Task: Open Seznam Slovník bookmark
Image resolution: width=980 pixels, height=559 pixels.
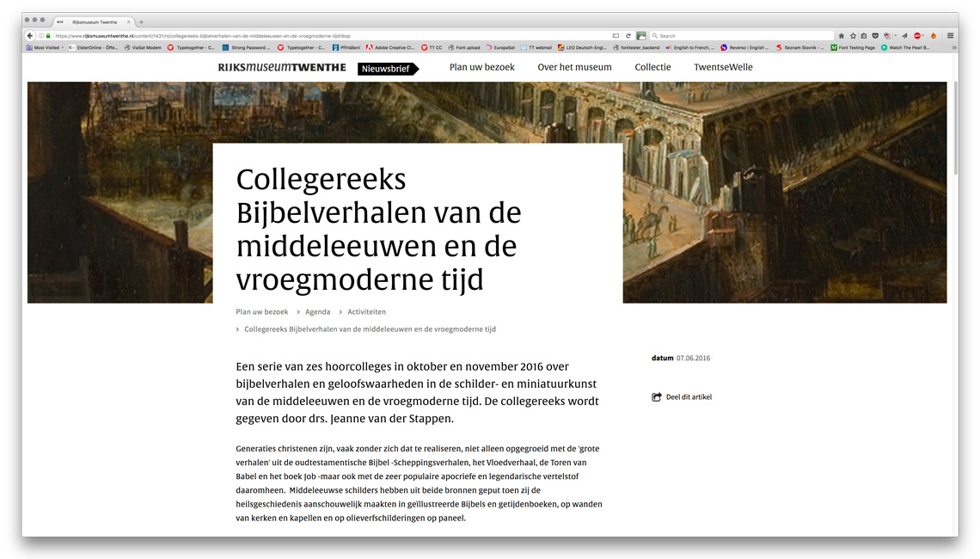Action: (800, 47)
